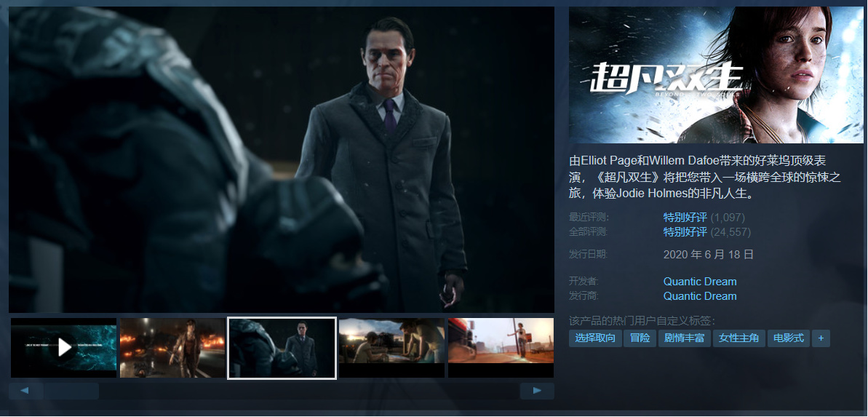Screen dimensions: 868x417
Task: Click the 全部评测 label
Action: [x=589, y=232]
